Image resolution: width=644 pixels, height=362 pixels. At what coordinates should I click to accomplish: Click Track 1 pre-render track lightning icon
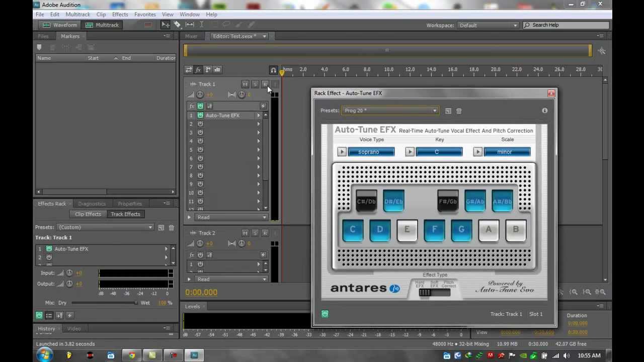click(263, 106)
